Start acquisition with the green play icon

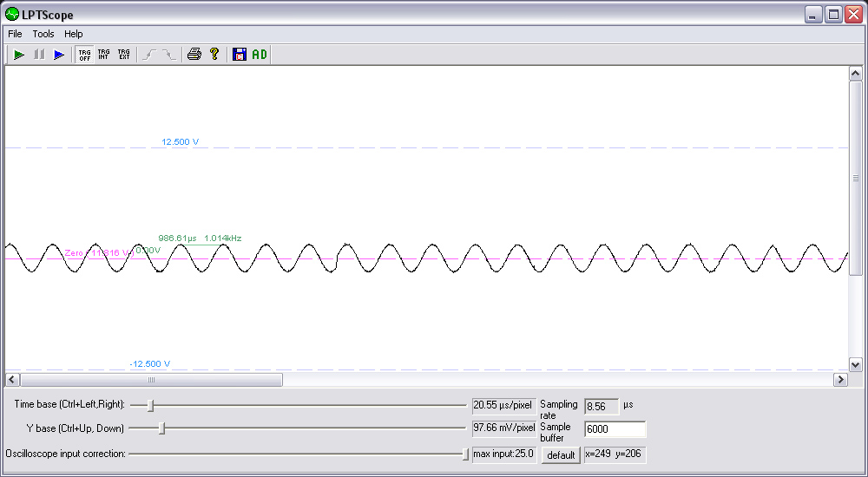point(19,55)
